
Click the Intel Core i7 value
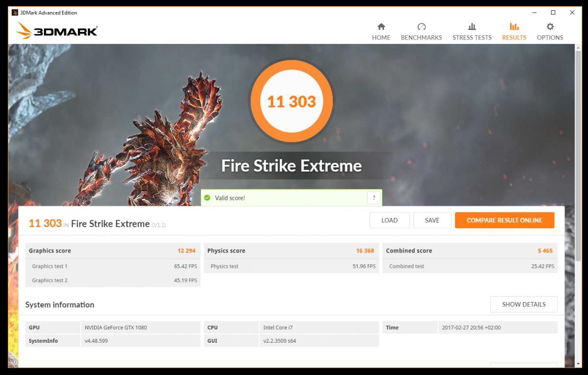click(x=278, y=328)
